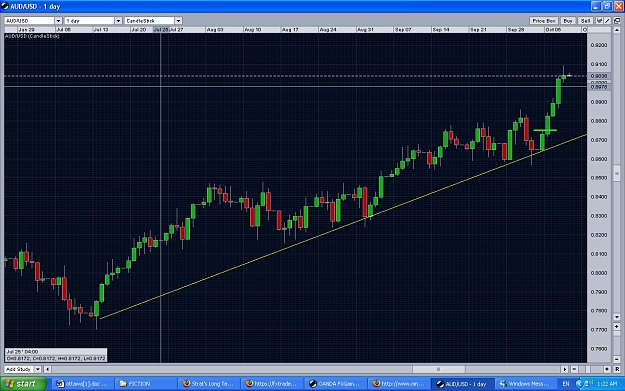Click the EN language indicator
This screenshot has height=391, width=625.
(x=566, y=384)
